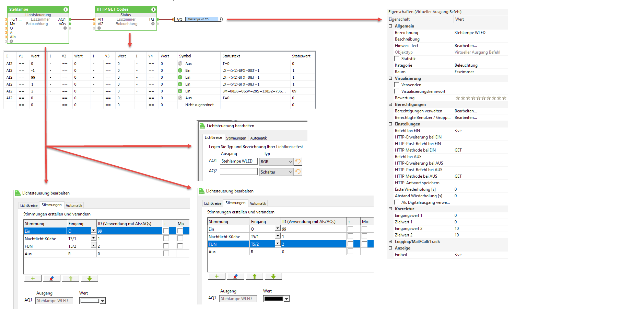Image resolution: width=644 pixels, height=311 pixels.
Task: Click the plus icon below AI2 on HTTP GET Codes
Action: click(99, 28)
